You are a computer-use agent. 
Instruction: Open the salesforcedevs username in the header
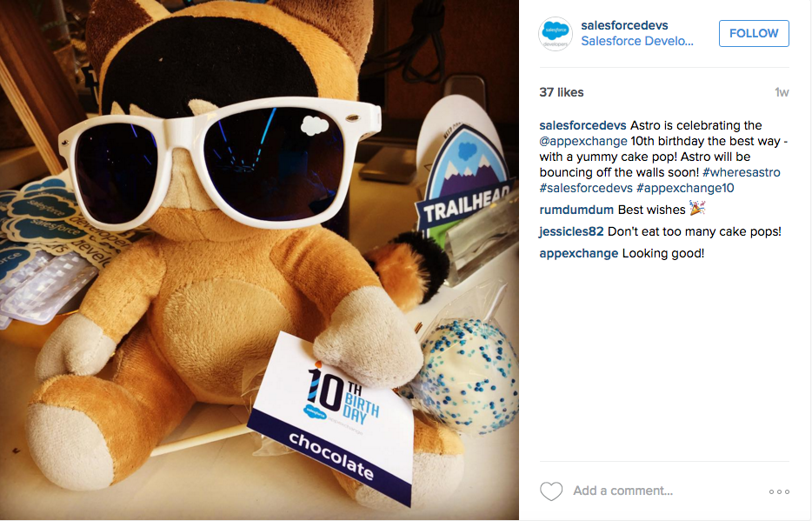624,25
